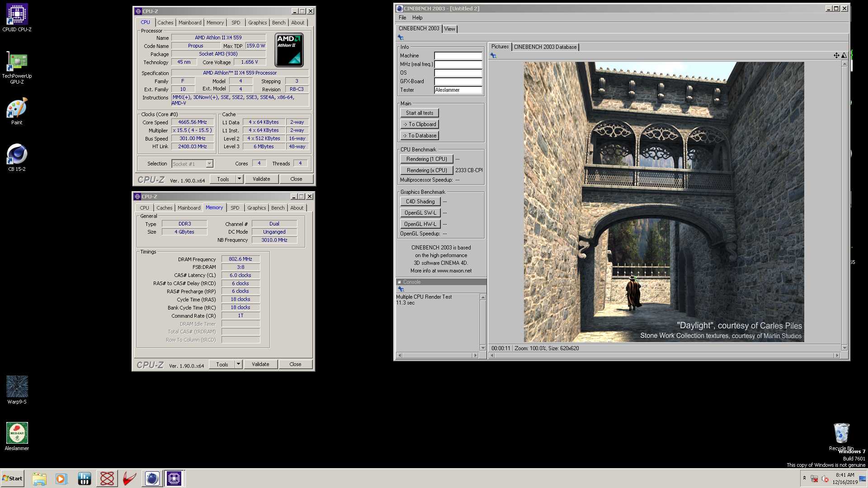Open the Bench tab in top CPU-Z window
868x488 pixels.
[x=279, y=23]
